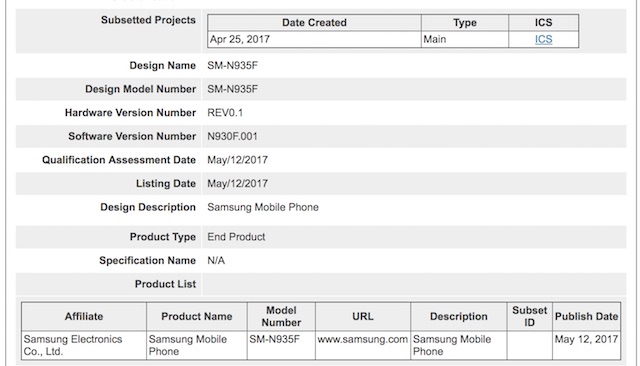Select the Apr 25, 2017 date cell

[x=314, y=39]
